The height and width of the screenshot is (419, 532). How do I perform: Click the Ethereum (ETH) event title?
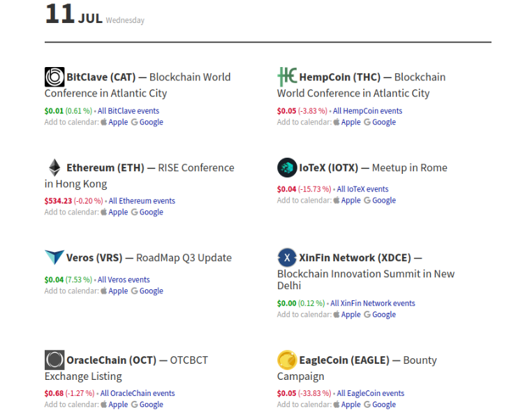pyautogui.click(x=105, y=168)
